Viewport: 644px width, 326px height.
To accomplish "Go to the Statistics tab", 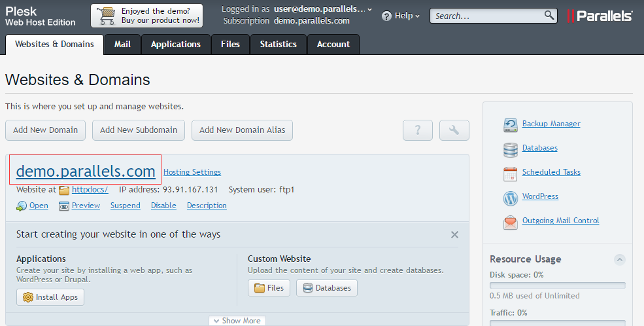I will [279, 45].
